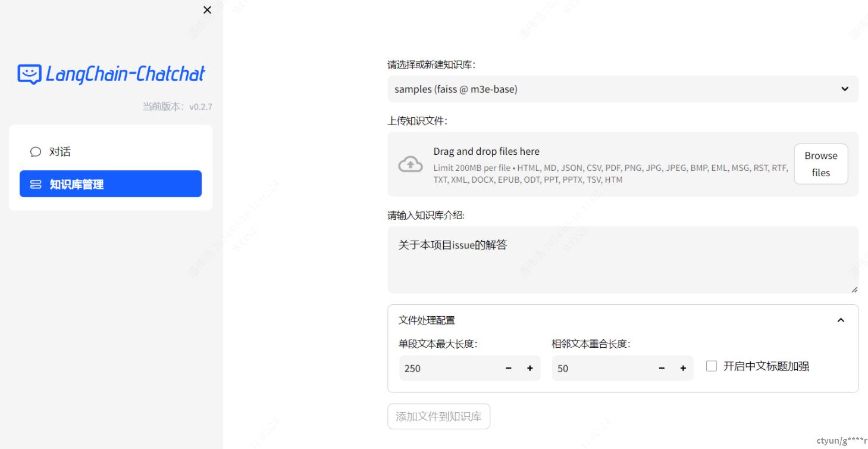Collapse the 文件处理配置 section chevron
The width and height of the screenshot is (868, 449).
(x=841, y=320)
